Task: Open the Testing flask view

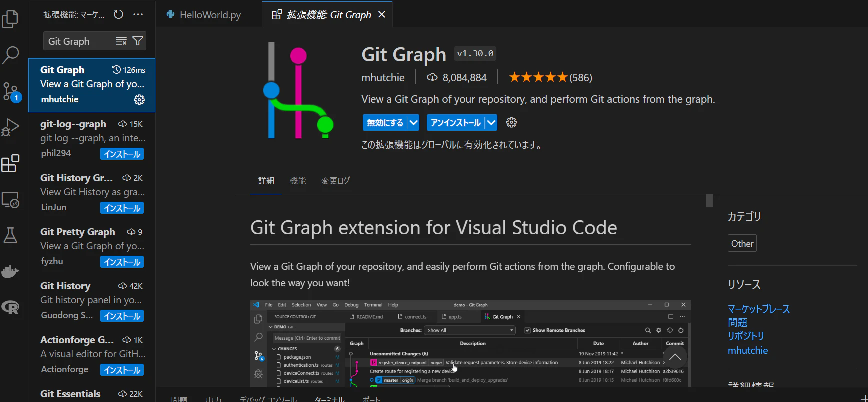Action: click(10, 235)
